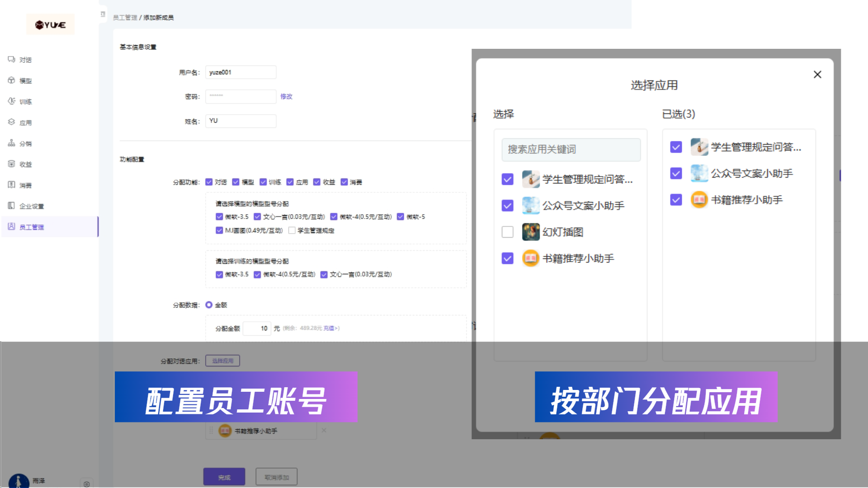Click the 雨泽 user avatar

point(19,481)
